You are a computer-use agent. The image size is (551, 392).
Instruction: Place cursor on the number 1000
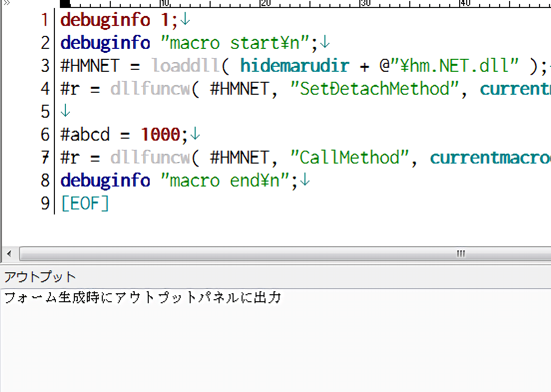(x=160, y=135)
